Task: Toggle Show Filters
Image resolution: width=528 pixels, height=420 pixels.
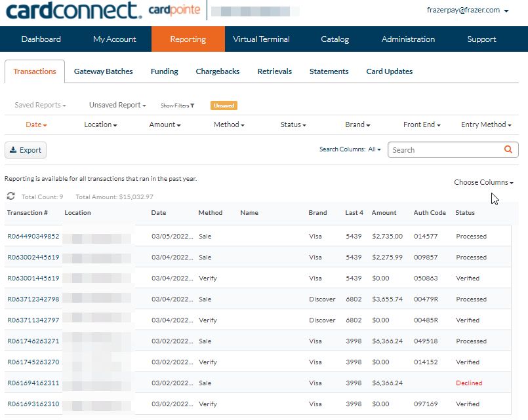Action: 178,105
